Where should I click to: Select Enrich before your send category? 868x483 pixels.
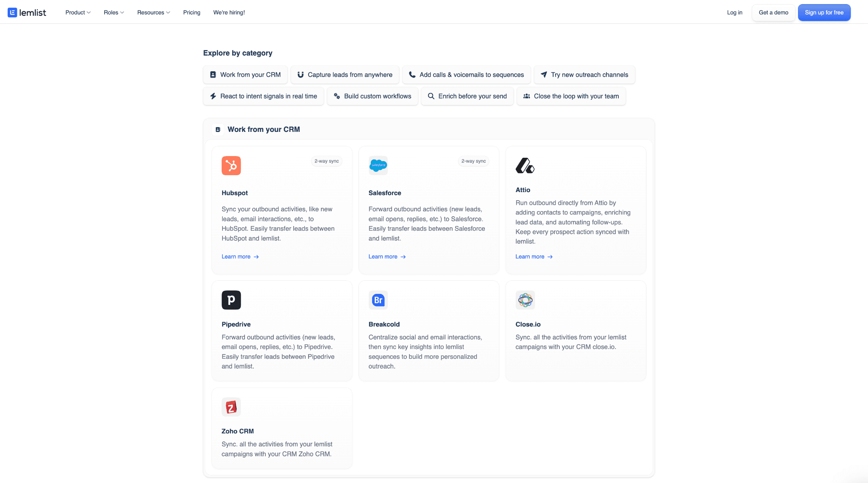[467, 96]
